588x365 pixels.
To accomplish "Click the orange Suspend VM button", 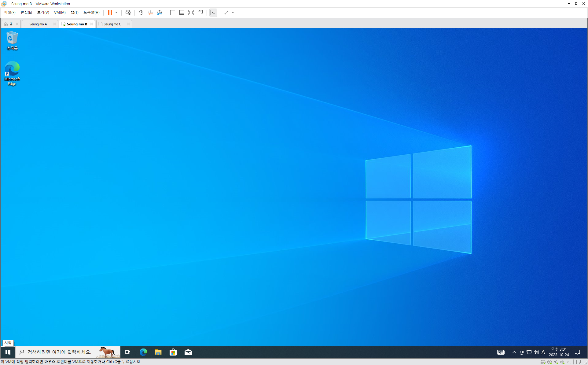I will coord(110,13).
